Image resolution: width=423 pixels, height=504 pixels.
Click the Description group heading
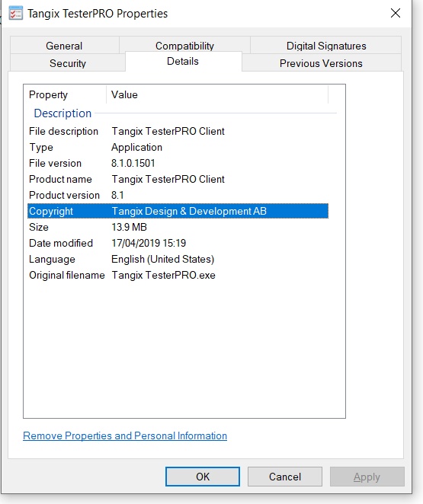pyautogui.click(x=62, y=113)
